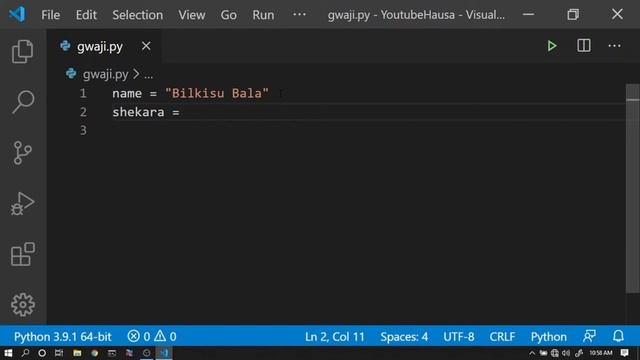Open the Run menu

pos(263,15)
